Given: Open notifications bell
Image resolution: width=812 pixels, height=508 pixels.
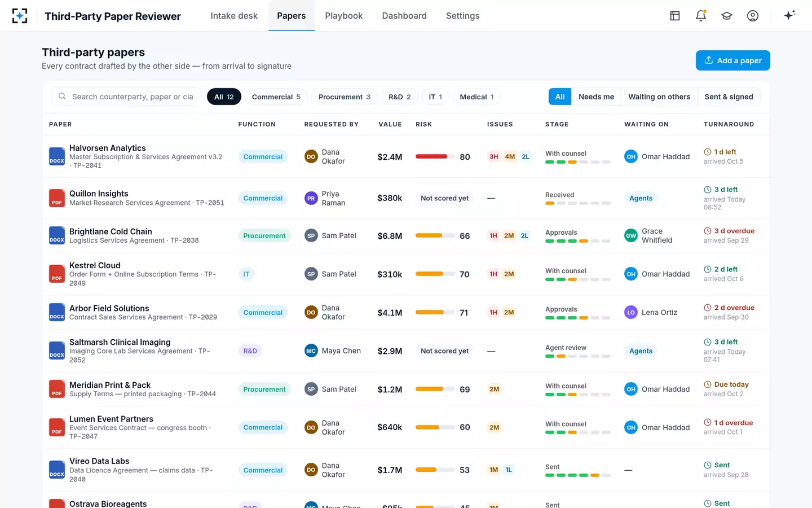Looking at the screenshot, I should (x=701, y=16).
